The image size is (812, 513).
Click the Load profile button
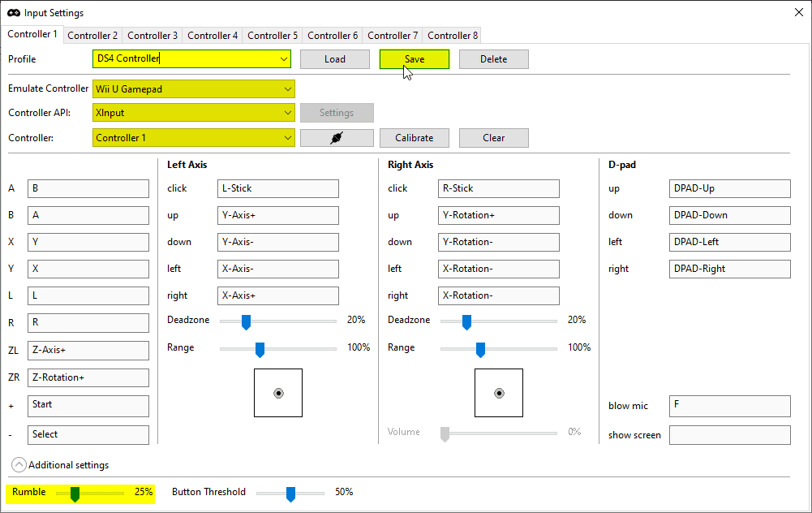pyautogui.click(x=335, y=59)
